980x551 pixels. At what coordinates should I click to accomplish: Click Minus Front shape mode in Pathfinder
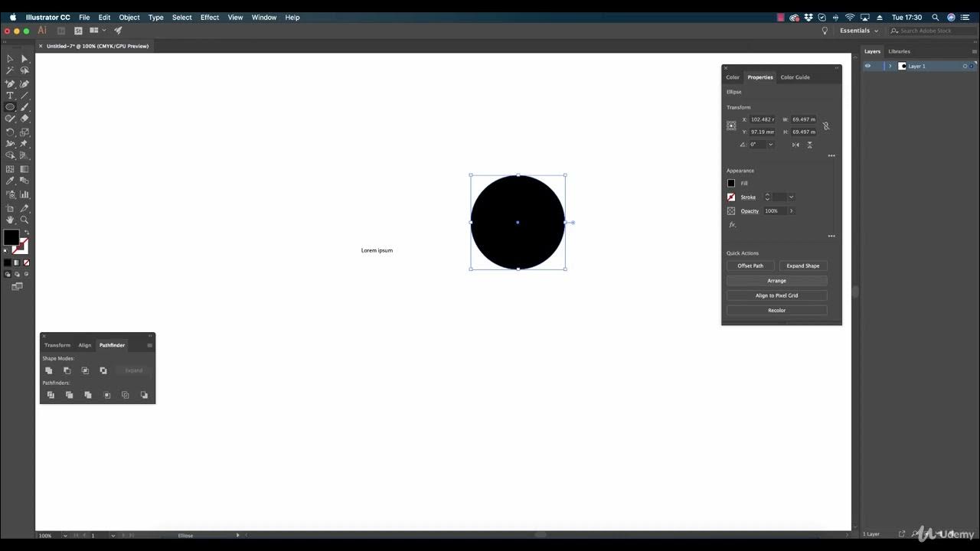tap(67, 370)
